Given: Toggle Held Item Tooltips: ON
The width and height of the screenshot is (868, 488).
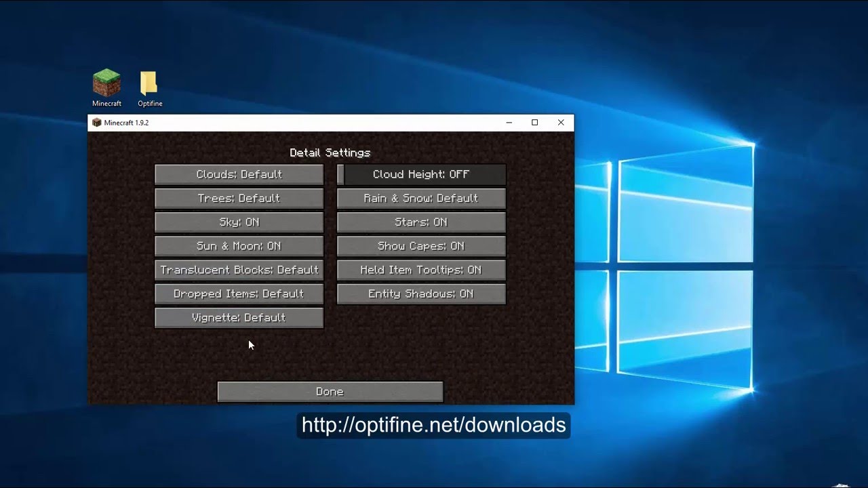Looking at the screenshot, I should [x=421, y=270].
